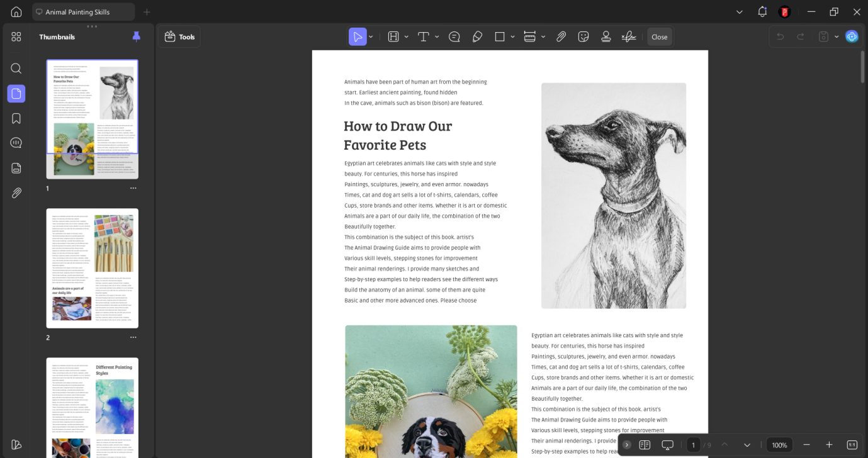This screenshot has width=868, height=458.
Task: Expand the text highlight tool dropdown
Action: pos(407,37)
